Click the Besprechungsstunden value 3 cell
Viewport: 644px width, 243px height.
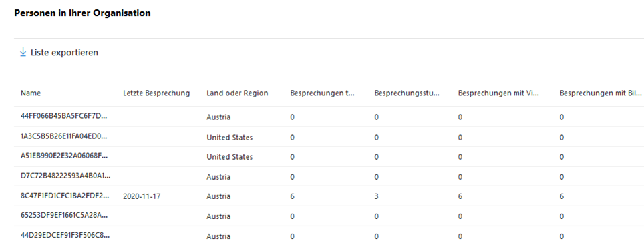pos(377,197)
